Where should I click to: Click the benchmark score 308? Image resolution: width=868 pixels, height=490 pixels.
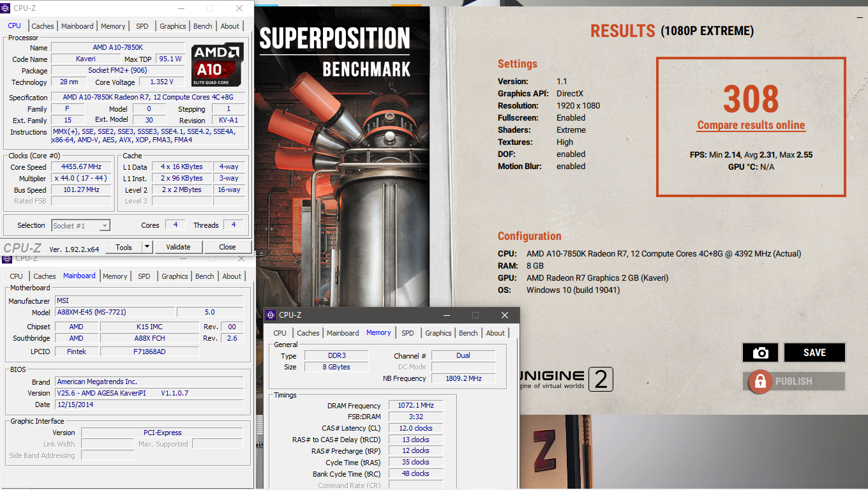(x=751, y=100)
